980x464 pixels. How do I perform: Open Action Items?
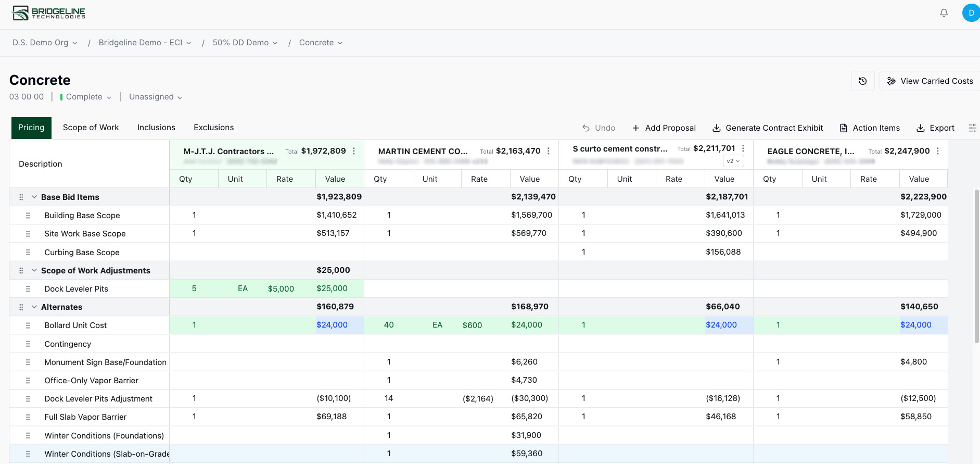(870, 128)
